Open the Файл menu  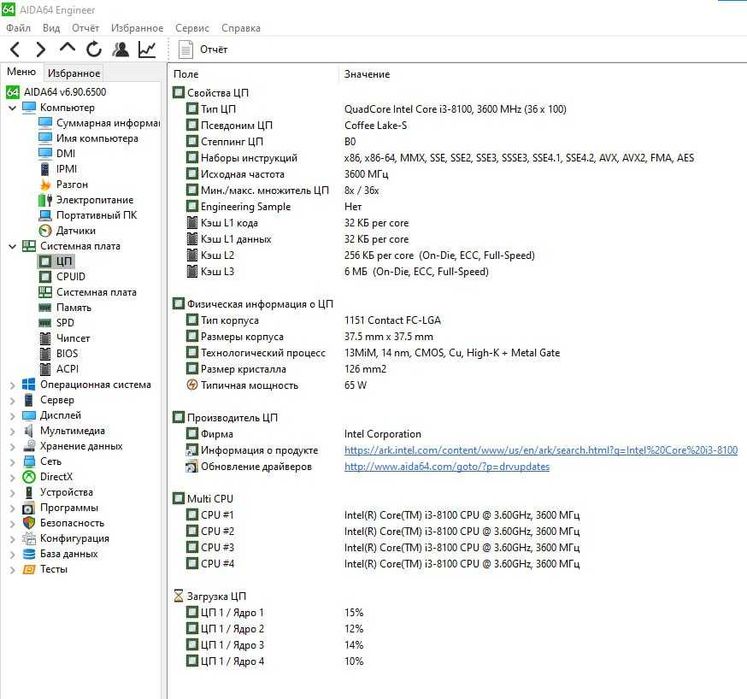coord(18,28)
